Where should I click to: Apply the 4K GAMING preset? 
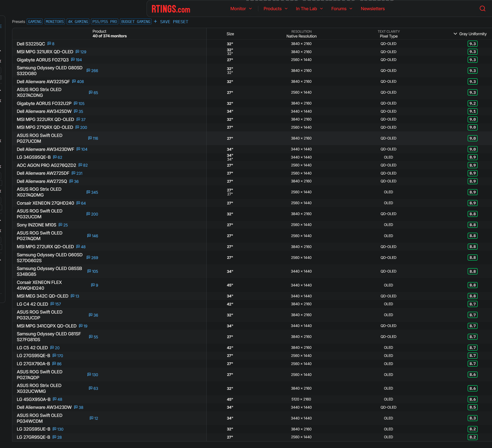[78, 22]
